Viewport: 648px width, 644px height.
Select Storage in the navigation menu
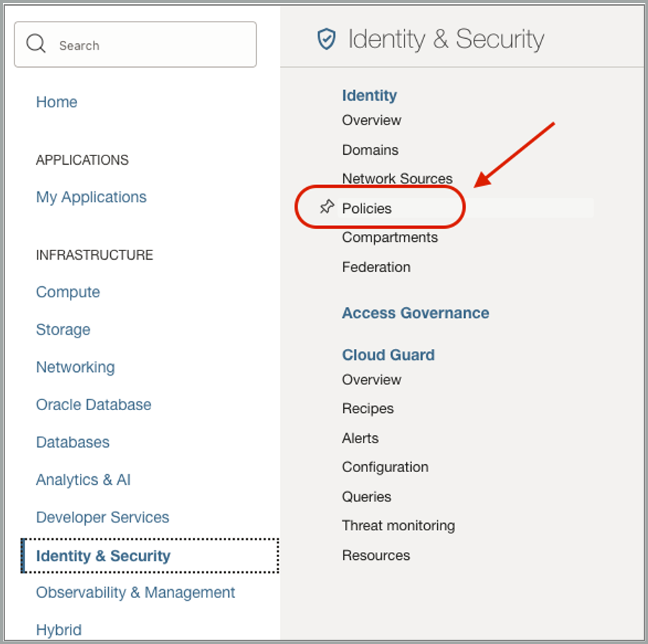pyautogui.click(x=63, y=330)
